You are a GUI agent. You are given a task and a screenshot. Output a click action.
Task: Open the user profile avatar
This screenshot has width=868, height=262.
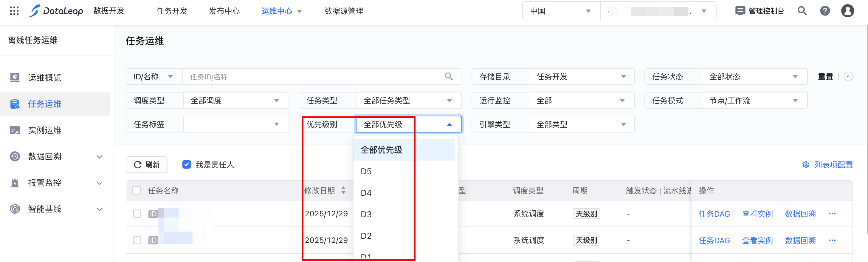[847, 11]
